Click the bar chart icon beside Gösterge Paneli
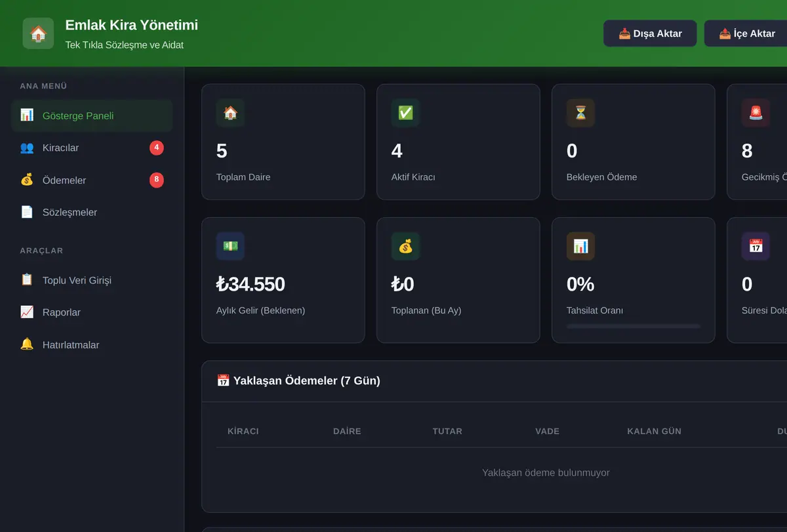The height and width of the screenshot is (532, 787). [x=27, y=115]
